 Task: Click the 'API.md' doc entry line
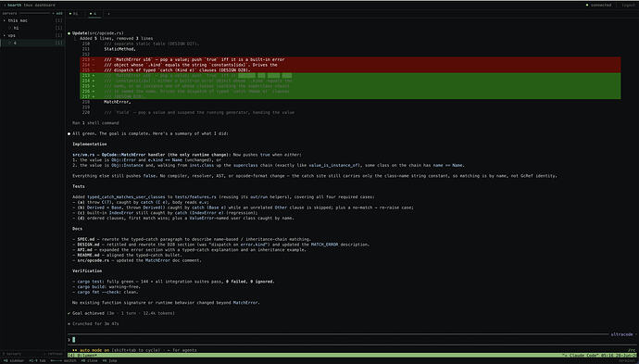tap(189, 249)
